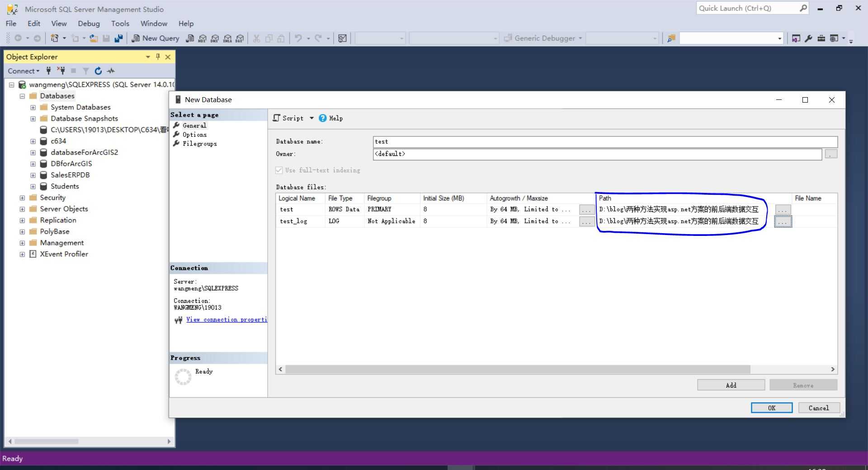This screenshot has width=868, height=470.
Task: Click the Database Engine Query icon
Action: (x=190, y=38)
